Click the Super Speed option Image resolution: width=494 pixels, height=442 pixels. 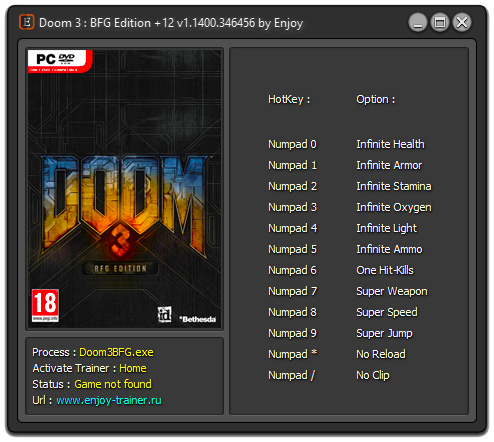(387, 312)
